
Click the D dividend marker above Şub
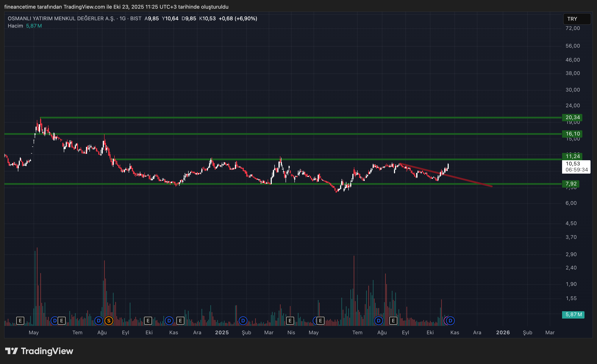243,321
